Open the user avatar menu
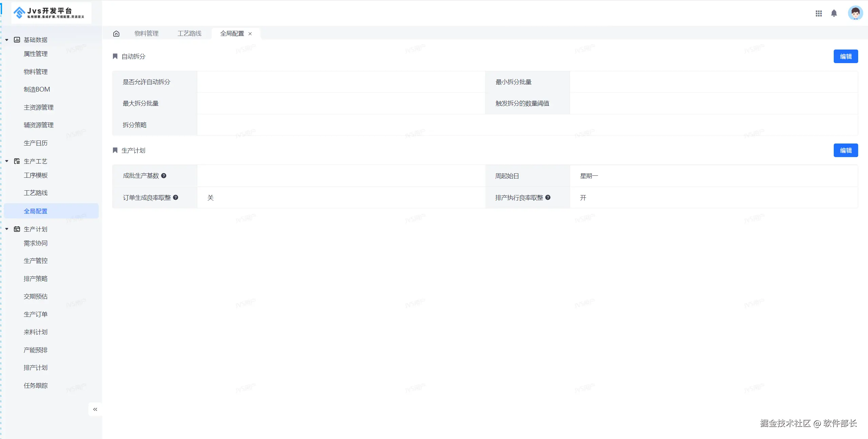 (855, 13)
